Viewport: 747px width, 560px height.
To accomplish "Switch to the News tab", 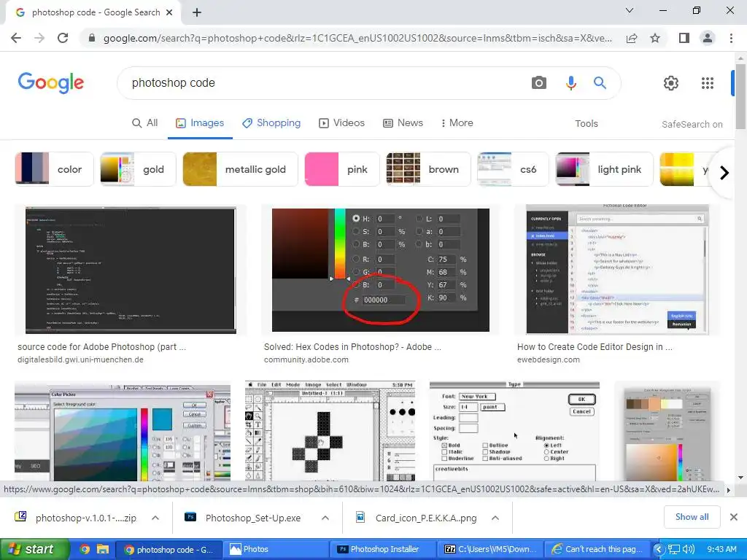I will tap(403, 122).
